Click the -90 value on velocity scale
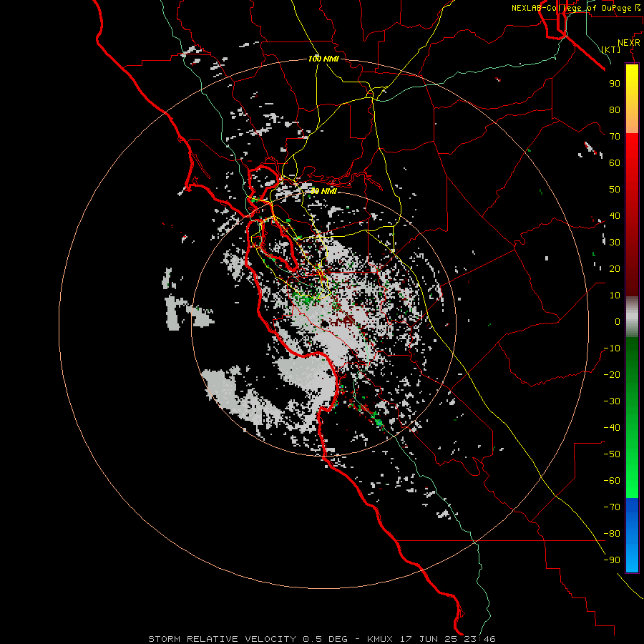 pyautogui.click(x=612, y=560)
